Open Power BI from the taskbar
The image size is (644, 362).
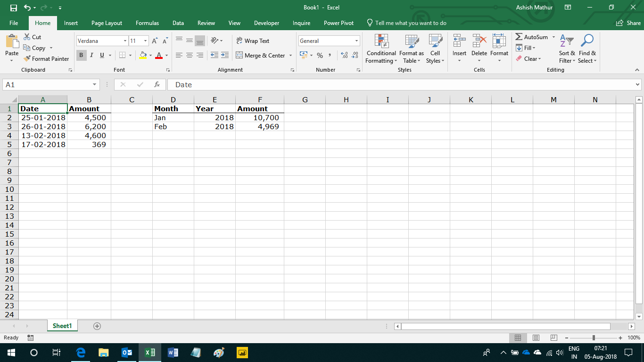tap(242, 353)
